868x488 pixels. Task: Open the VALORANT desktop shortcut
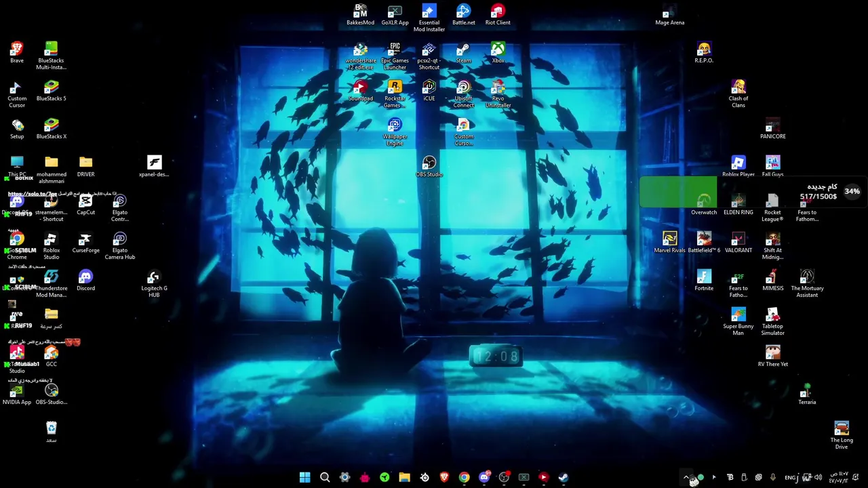tap(738, 243)
